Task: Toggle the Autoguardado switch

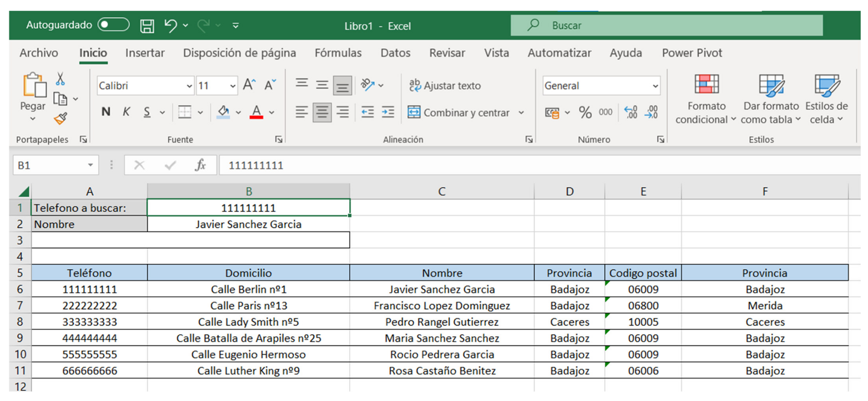Action: click(113, 25)
